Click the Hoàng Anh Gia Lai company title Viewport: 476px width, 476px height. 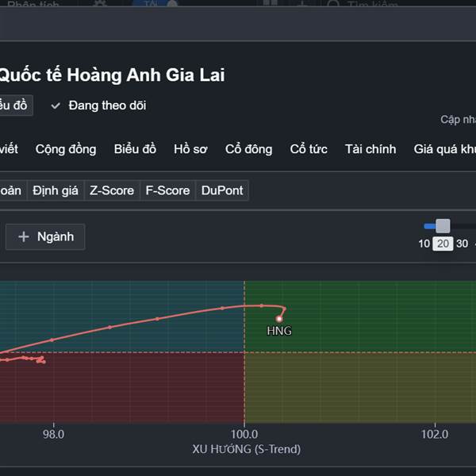pos(113,75)
